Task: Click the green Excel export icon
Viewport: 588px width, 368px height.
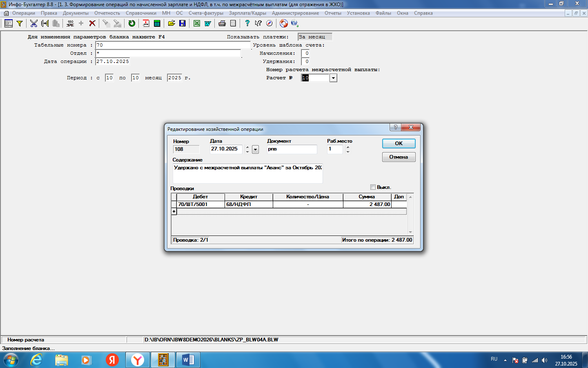Action: pyautogui.click(x=197, y=23)
